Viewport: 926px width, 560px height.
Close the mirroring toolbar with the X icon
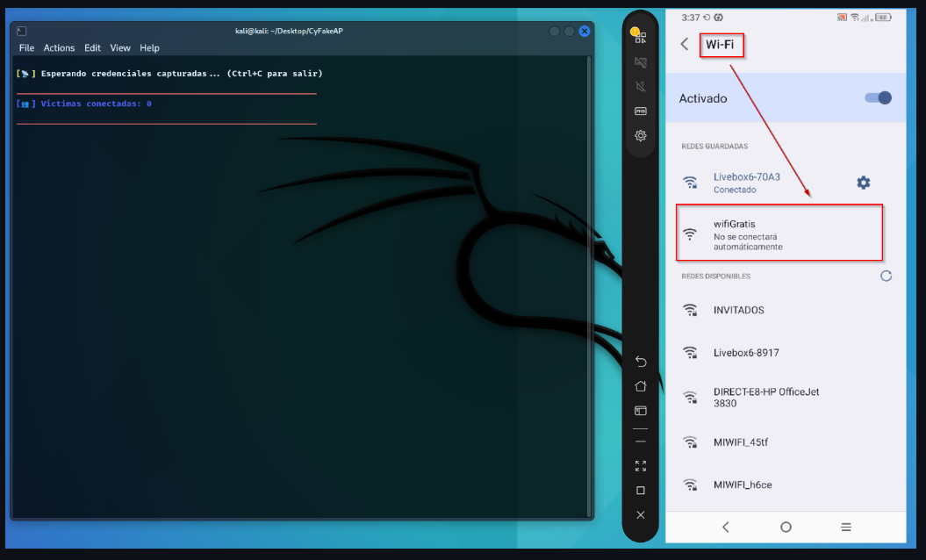click(641, 515)
